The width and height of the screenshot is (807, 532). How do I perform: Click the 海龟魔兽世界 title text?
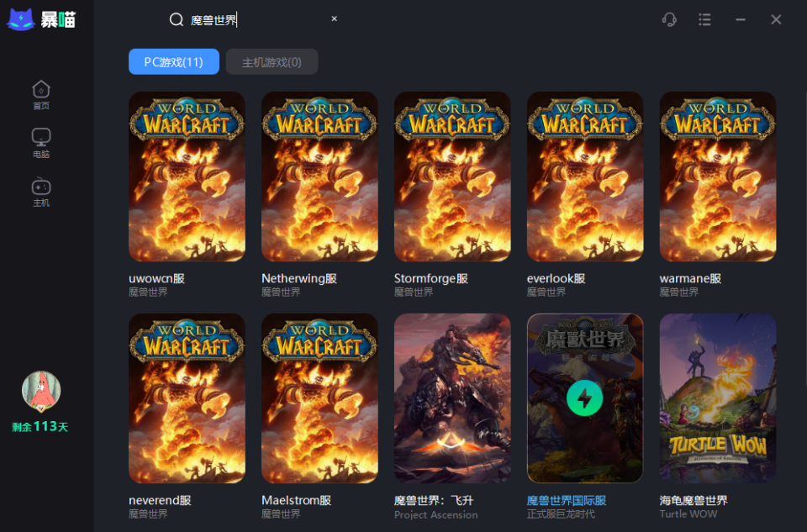click(x=694, y=500)
